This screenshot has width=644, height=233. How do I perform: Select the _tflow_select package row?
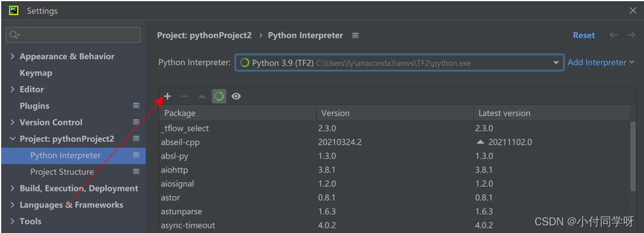pos(394,128)
